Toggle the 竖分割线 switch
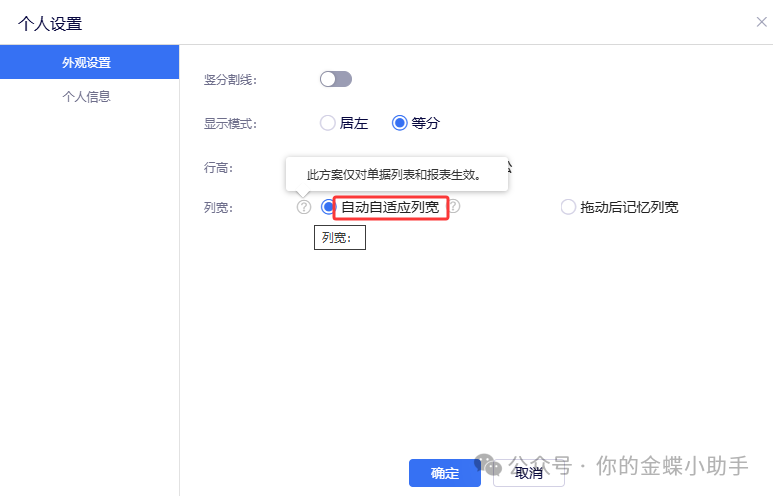Viewport: 773px width, 496px height. pyautogui.click(x=335, y=79)
